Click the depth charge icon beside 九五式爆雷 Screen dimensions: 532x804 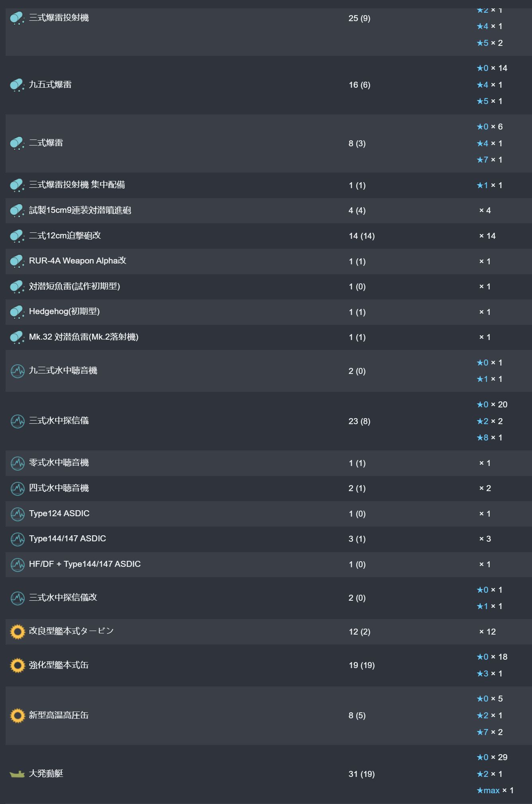(17, 85)
